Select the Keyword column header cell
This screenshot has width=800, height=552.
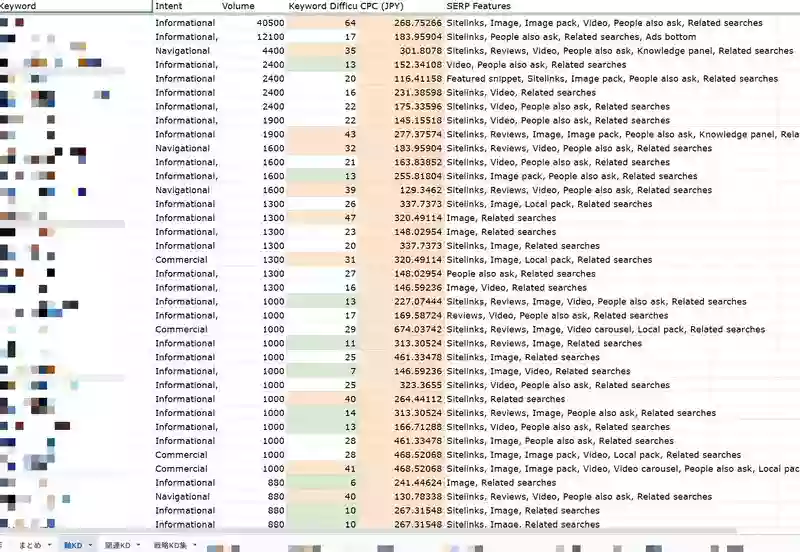76,6
